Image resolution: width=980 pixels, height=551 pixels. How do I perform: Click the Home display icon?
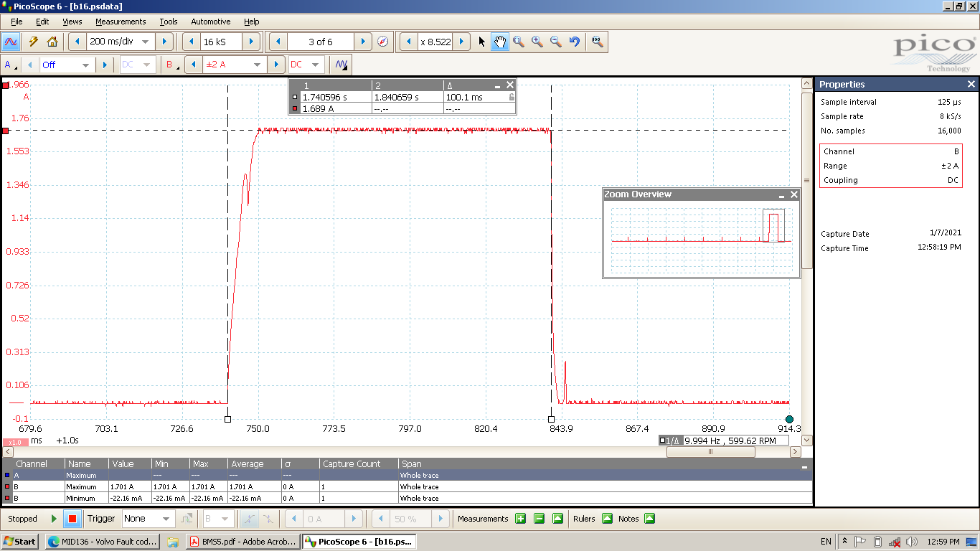(52, 42)
